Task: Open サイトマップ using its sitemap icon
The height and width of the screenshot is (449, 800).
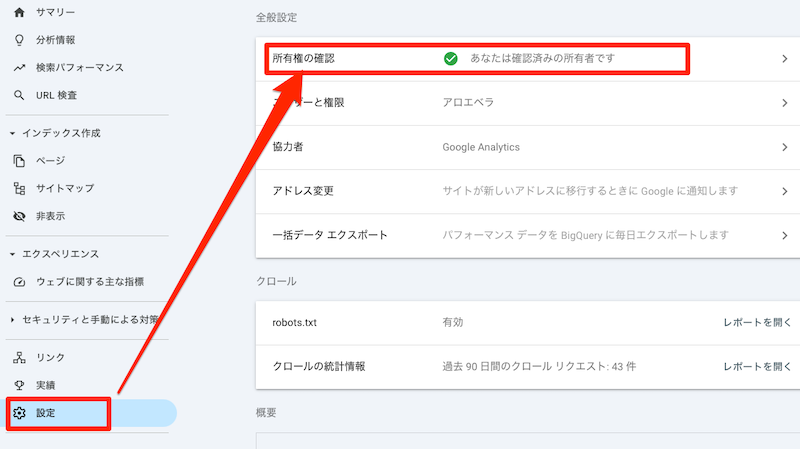Action: (x=19, y=188)
